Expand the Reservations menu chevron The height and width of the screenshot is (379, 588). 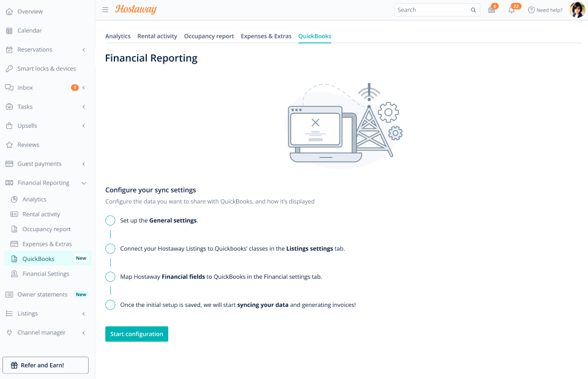tap(84, 50)
